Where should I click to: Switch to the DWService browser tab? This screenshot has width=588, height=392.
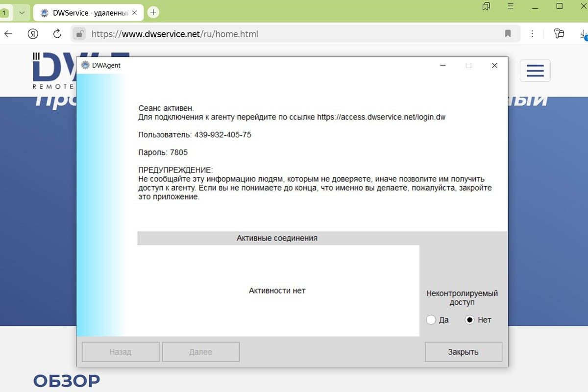83,13
